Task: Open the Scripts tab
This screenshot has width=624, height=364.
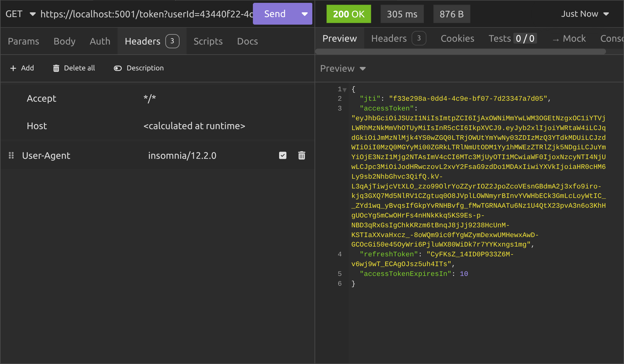Action: click(208, 41)
